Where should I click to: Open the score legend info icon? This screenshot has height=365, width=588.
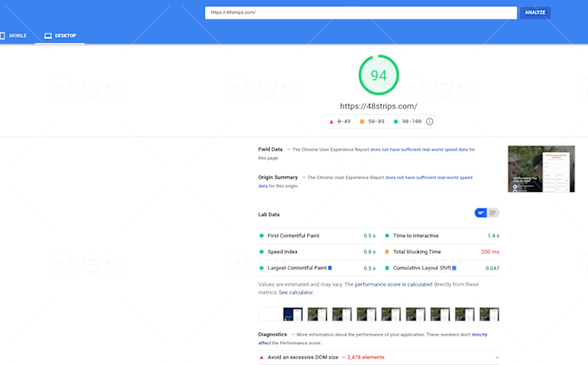[x=430, y=122]
